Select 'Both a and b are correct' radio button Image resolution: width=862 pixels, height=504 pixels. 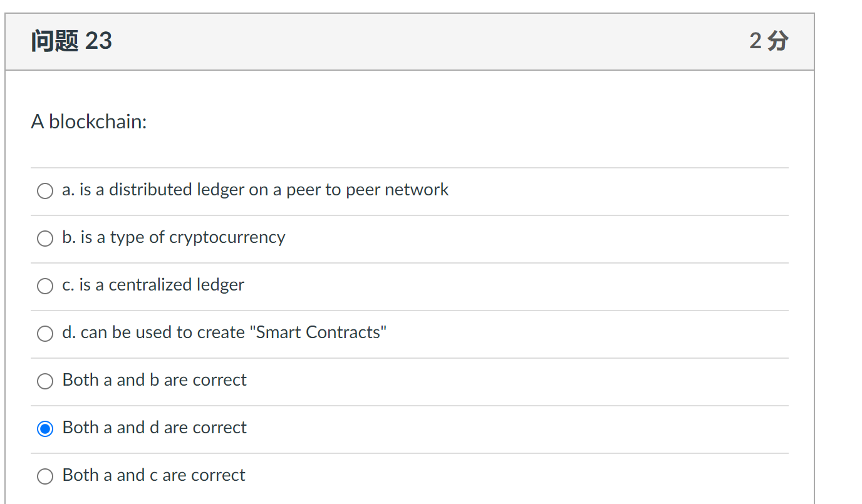click(44, 381)
